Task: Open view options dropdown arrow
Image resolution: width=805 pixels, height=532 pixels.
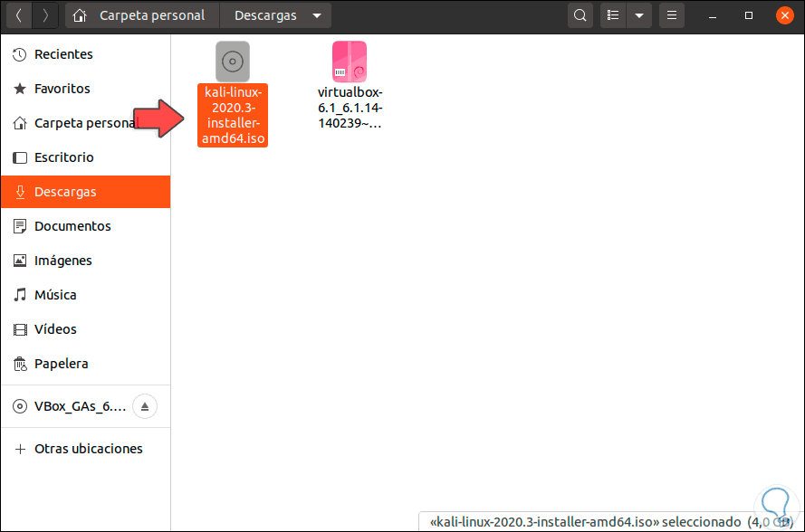Action: click(x=639, y=15)
